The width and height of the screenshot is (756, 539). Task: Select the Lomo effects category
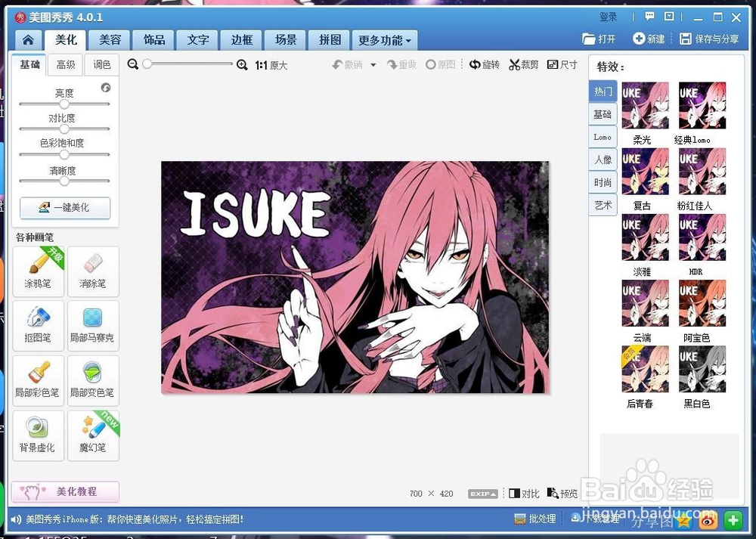click(x=603, y=137)
